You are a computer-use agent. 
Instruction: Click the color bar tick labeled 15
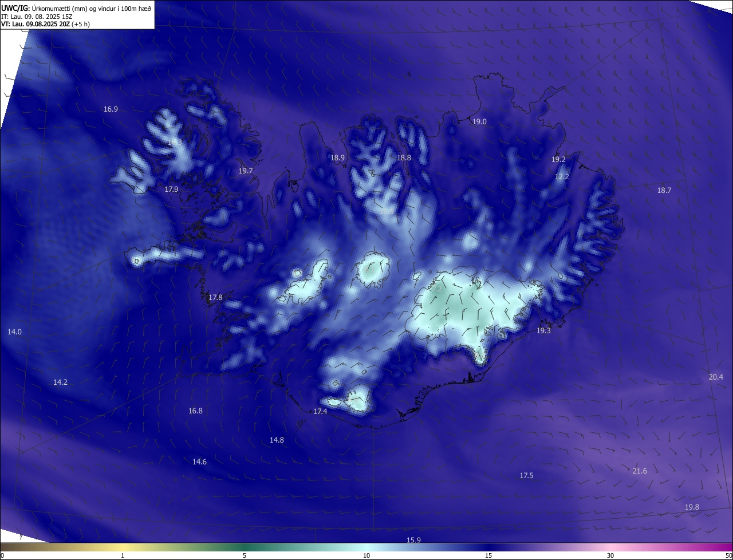tap(488, 555)
